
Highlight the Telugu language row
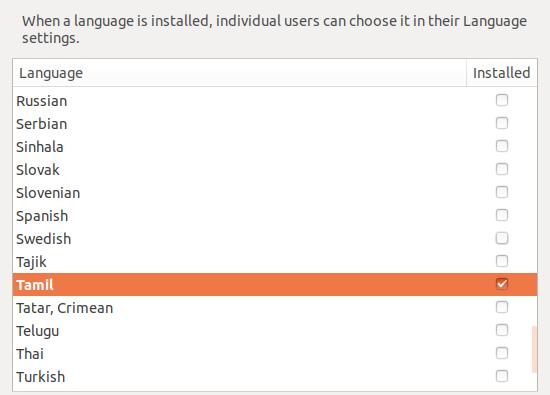(275, 330)
